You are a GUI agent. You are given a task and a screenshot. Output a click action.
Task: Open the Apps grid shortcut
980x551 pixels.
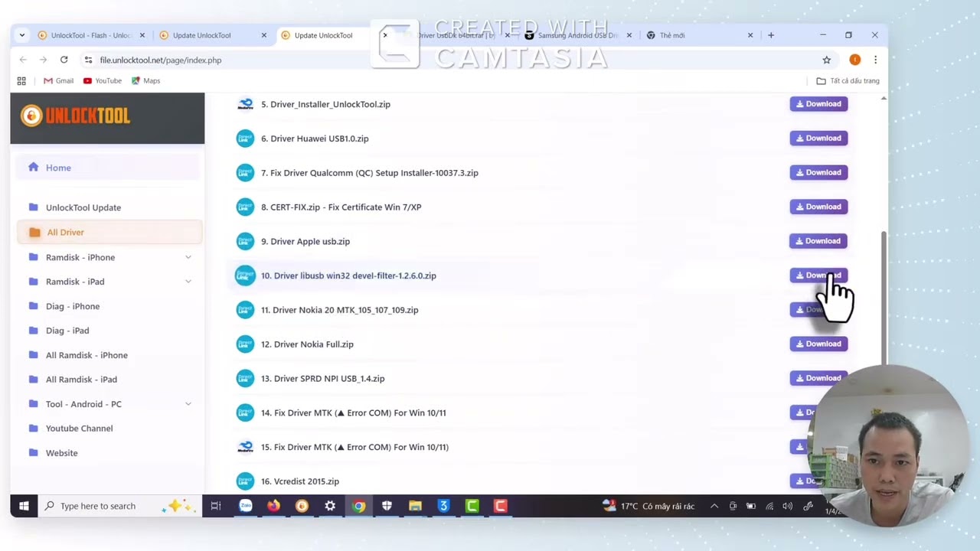point(21,80)
